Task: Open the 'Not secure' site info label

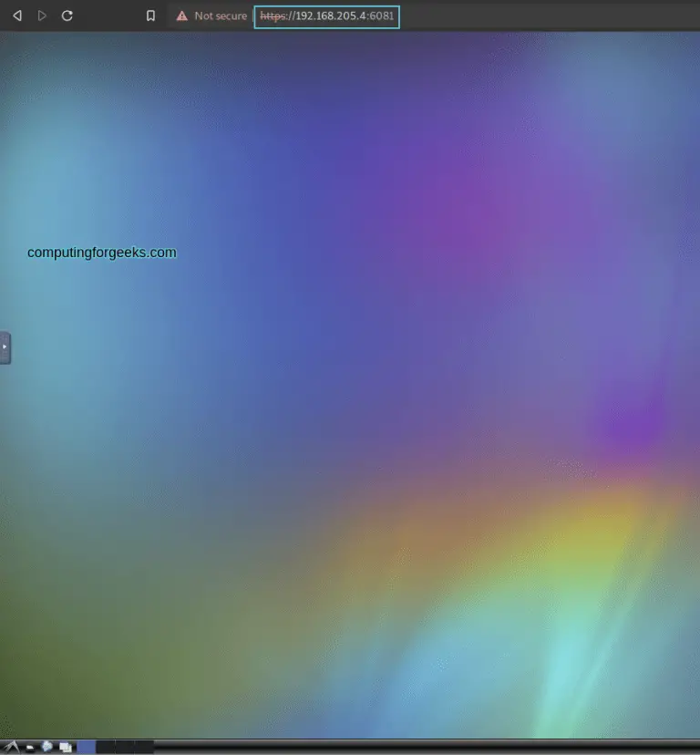Action: pyautogui.click(x=220, y=16)
